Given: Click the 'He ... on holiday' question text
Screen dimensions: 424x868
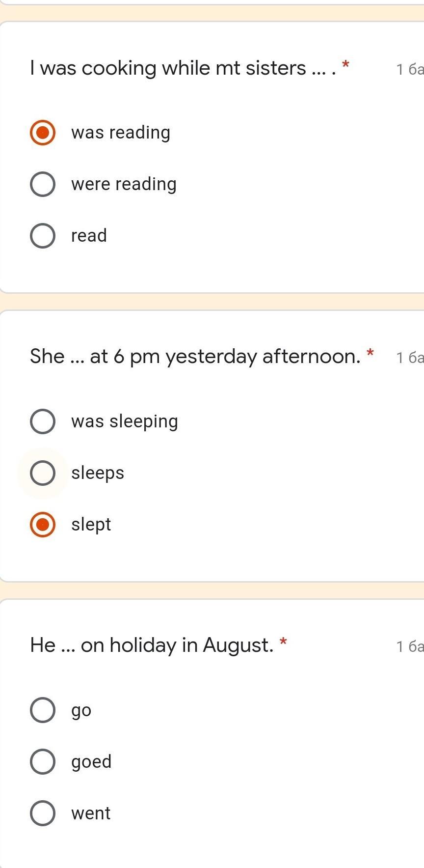Looking at the screenshot, I should pyautogui.click(x=151, y=645).
